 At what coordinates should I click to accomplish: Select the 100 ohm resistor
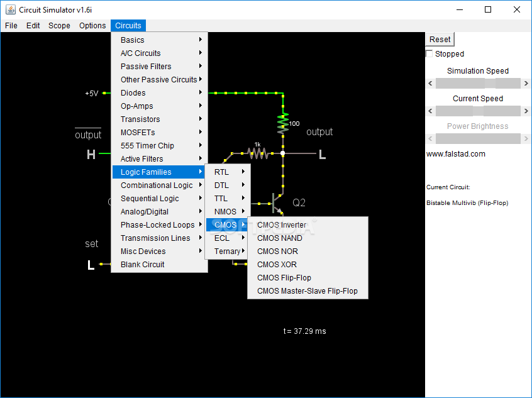pos(283,123)
